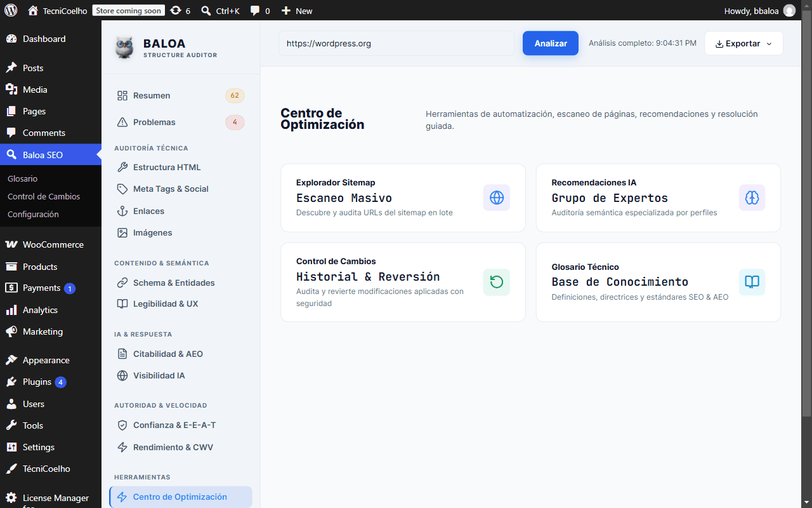
Task: Open the Historial & Reversión card
Action: click(403, 282)
